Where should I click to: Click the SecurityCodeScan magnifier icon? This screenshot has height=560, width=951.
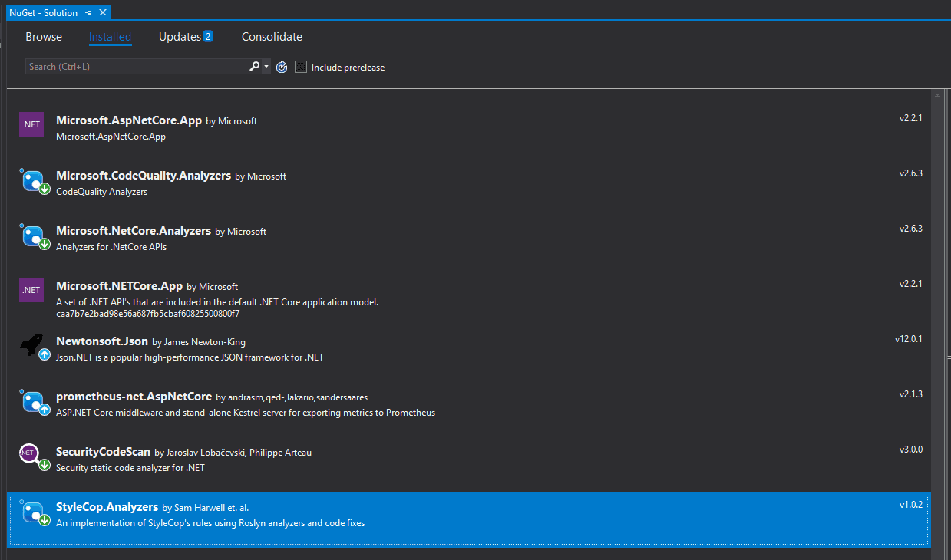[x=34, y=457]
